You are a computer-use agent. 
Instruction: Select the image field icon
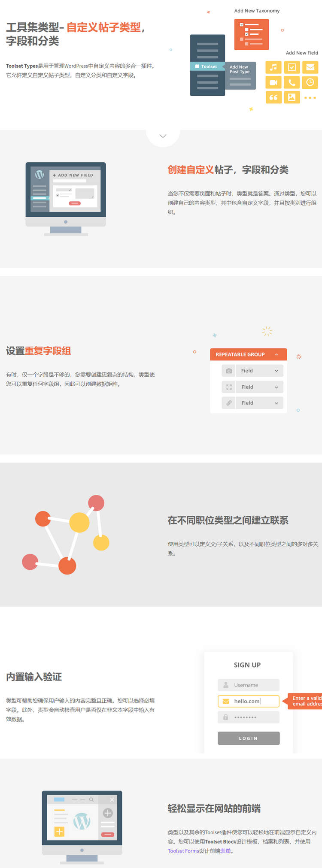click(292, 97)
